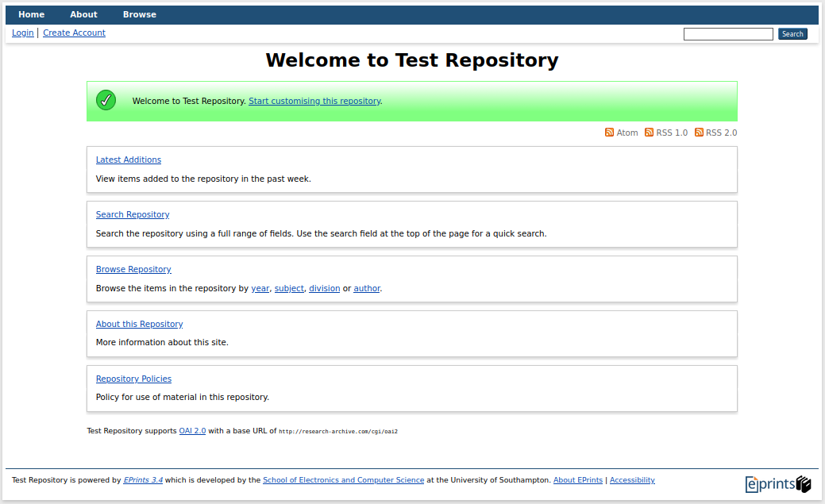Click the Search button

(x=792, y=34)
